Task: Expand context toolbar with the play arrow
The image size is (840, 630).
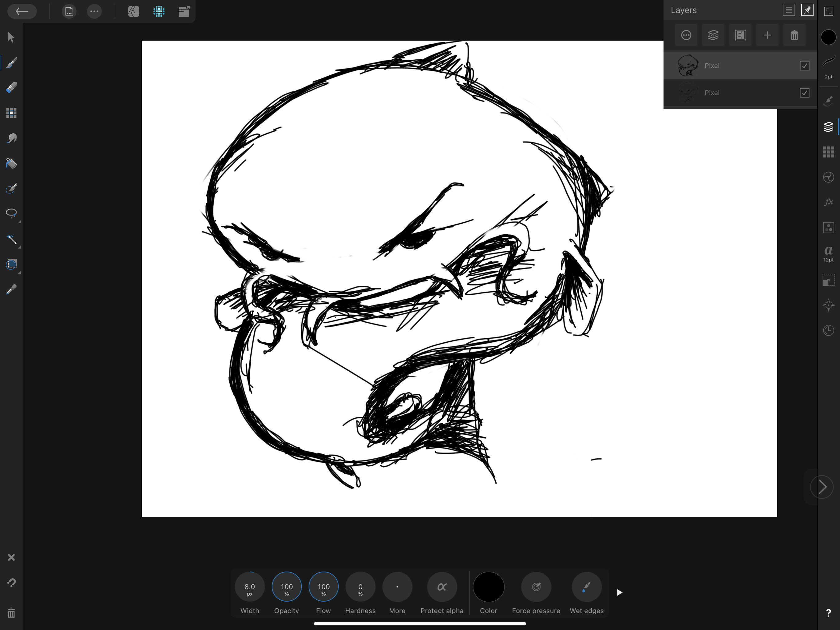Action: click(x=619, y=592)
